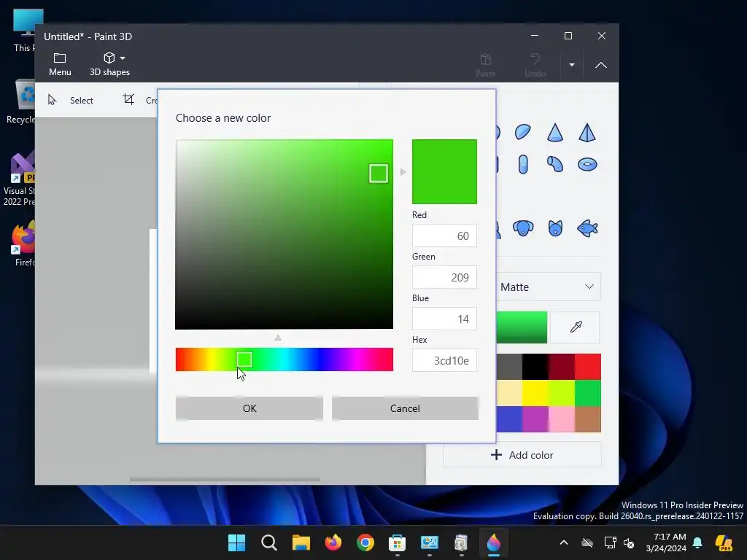Open the Menu folder icon

click(x=60, y=58)
